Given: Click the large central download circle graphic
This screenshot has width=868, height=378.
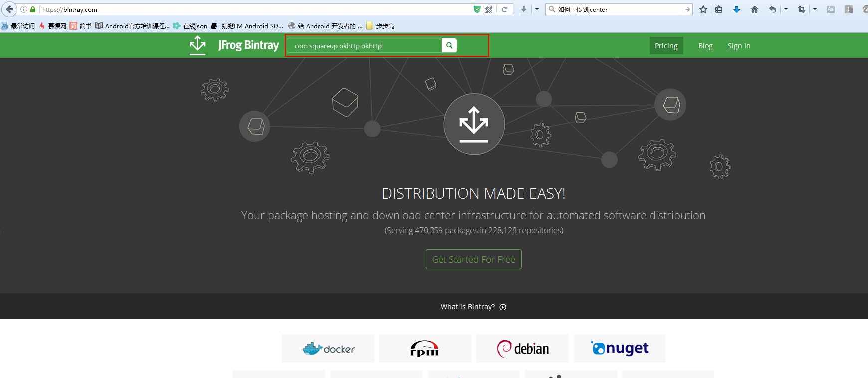Looking at the screenshot, I should (474, 124).
